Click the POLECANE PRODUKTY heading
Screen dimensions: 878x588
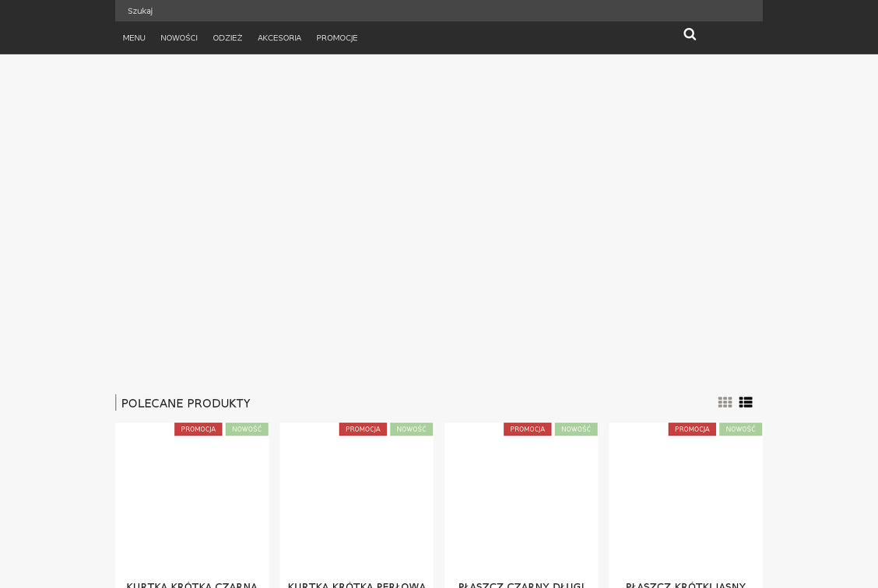tap(186, 403)
